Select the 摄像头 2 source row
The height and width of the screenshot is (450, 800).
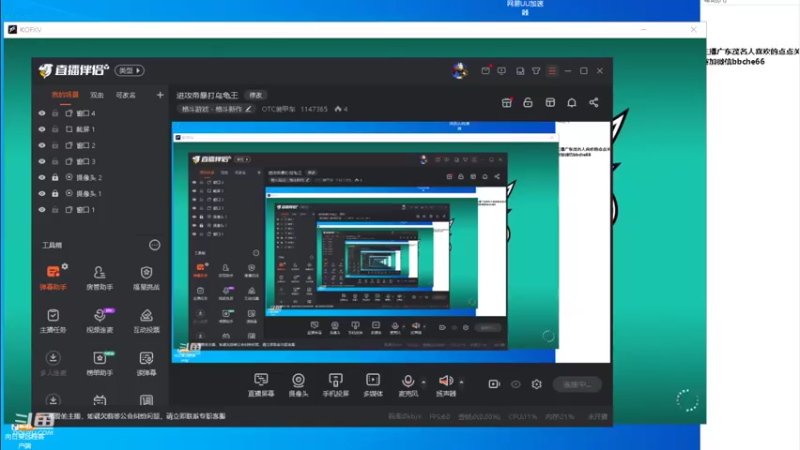(x=100, y=178)
